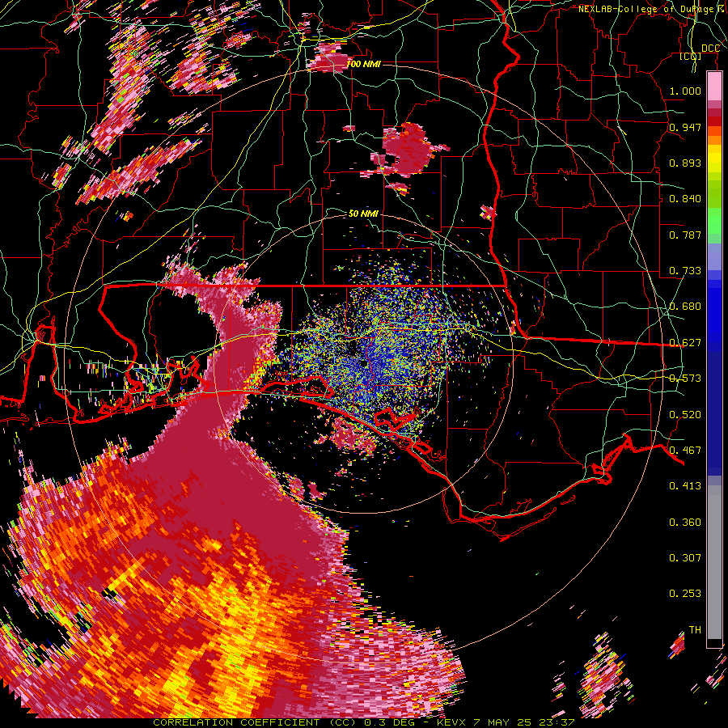Select the 0.520 scale value
The width and height of the screenshot is (728, 728).
pos(685,415)
